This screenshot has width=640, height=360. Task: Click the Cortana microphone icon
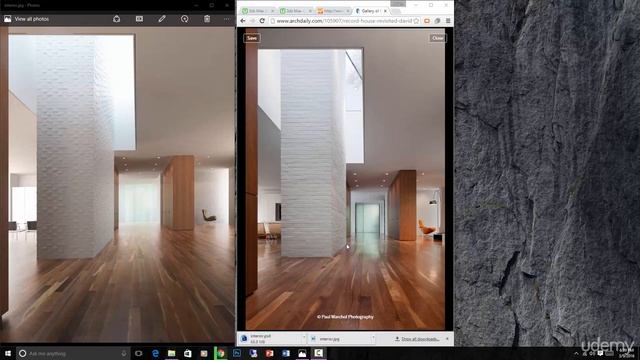[x=124, y=353]
